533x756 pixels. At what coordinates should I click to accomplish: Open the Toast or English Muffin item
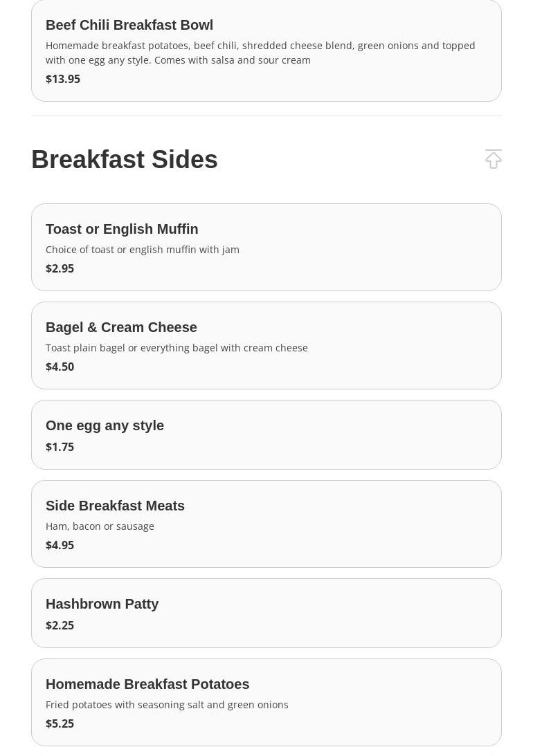122,229
